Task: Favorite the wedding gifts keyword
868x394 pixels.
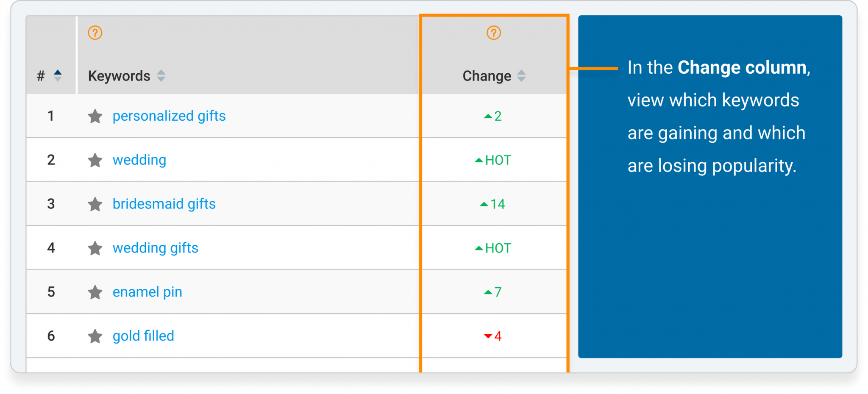Action: (95, 248)
